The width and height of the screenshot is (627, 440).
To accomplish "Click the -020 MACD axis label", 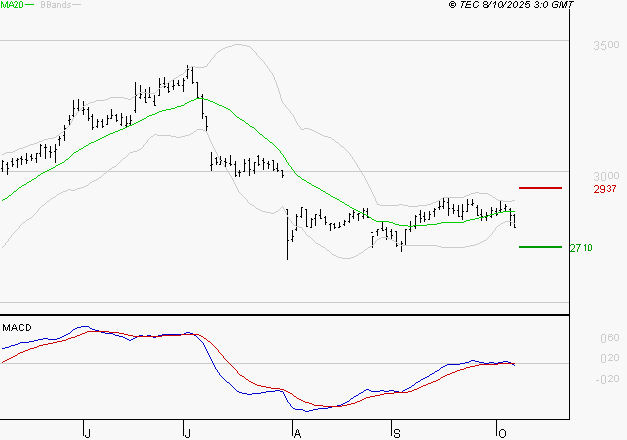I will (x=607, y=379).
